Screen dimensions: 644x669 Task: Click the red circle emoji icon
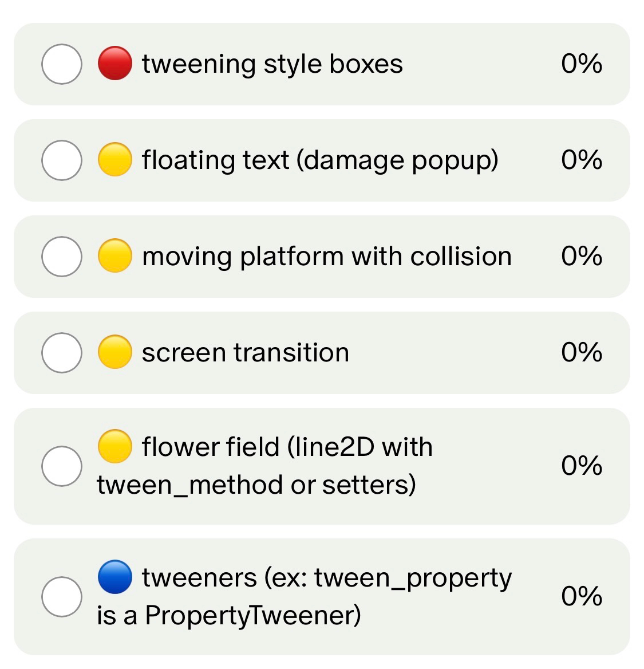click(115, 64)
